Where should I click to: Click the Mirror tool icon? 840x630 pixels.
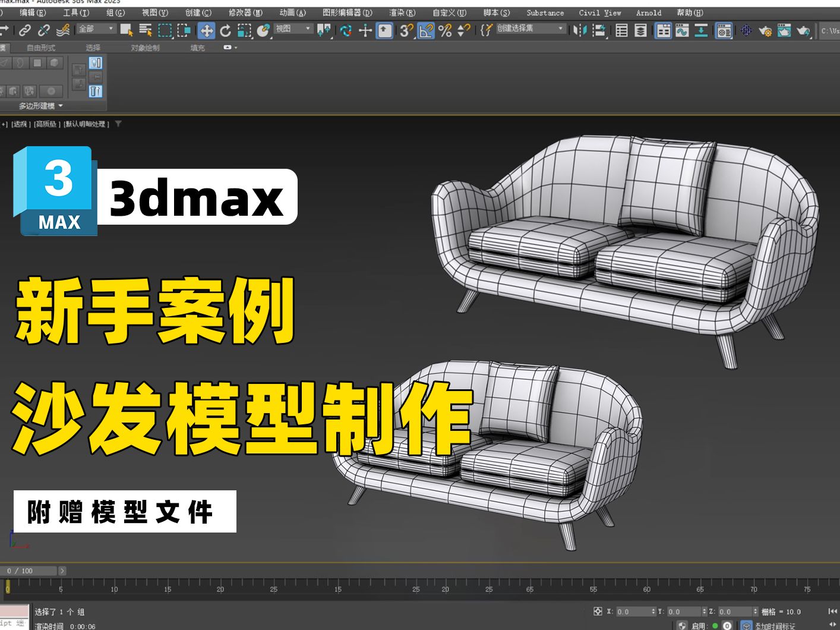click(x=580, y=30)
